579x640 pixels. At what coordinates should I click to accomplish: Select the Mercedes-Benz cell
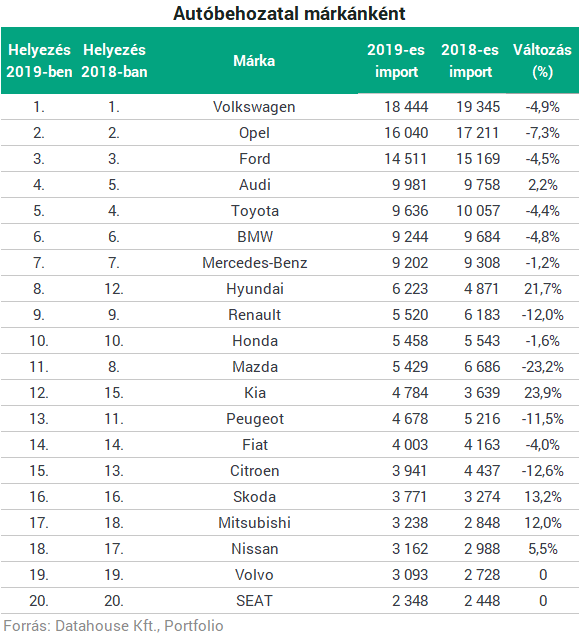[x=255, y=263]
